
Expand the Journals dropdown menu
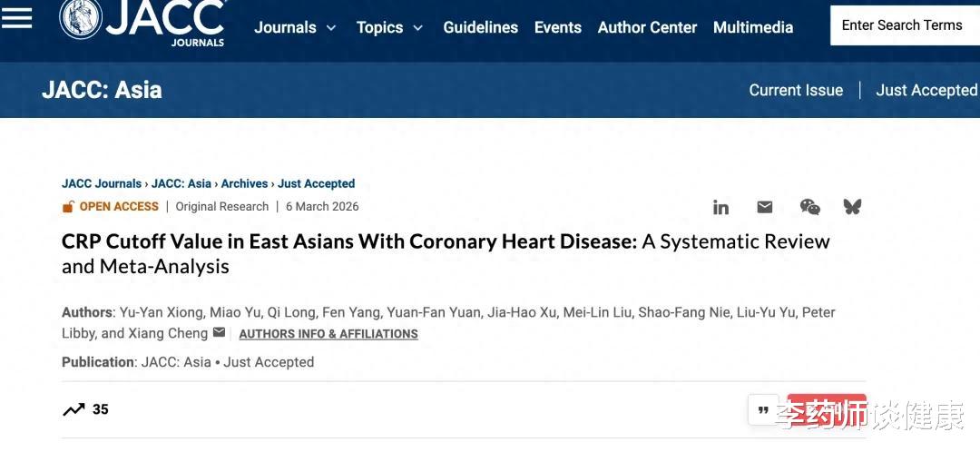[295, 27]
